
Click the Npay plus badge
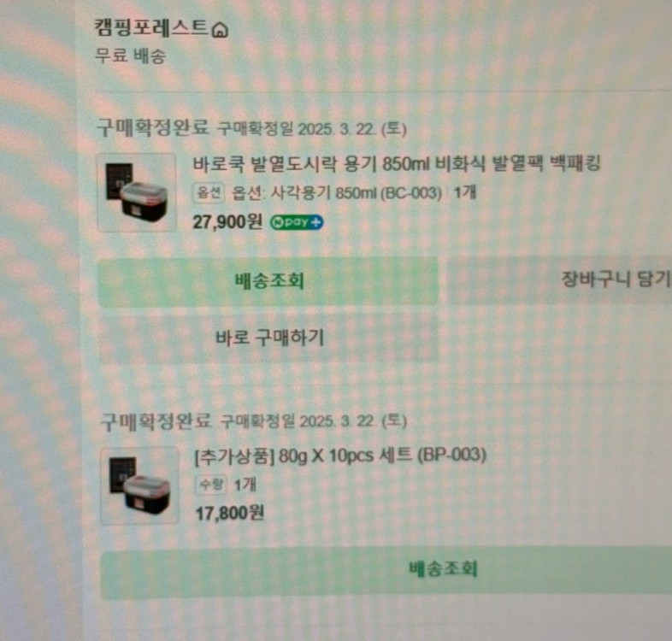(x=297, y=222)
